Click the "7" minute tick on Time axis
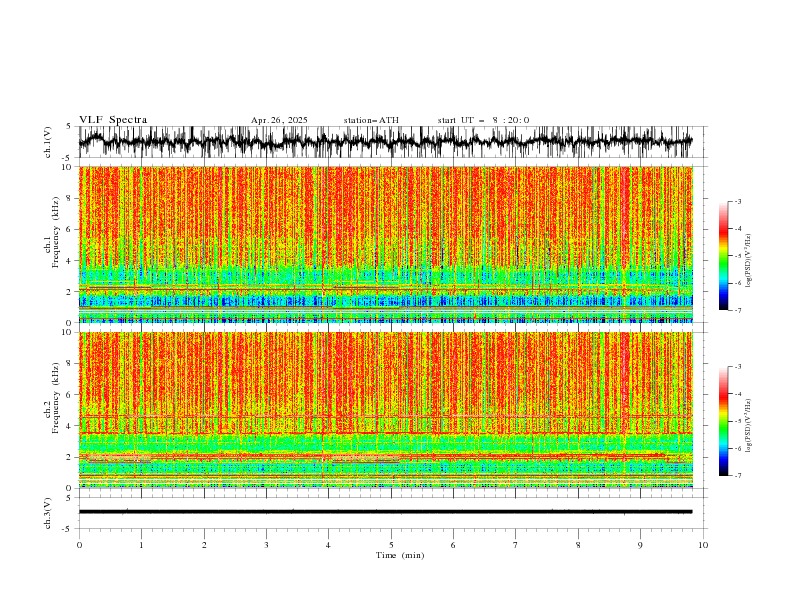Screen dimensions: 792x612 pyautogui.click(x=516, y=545)
